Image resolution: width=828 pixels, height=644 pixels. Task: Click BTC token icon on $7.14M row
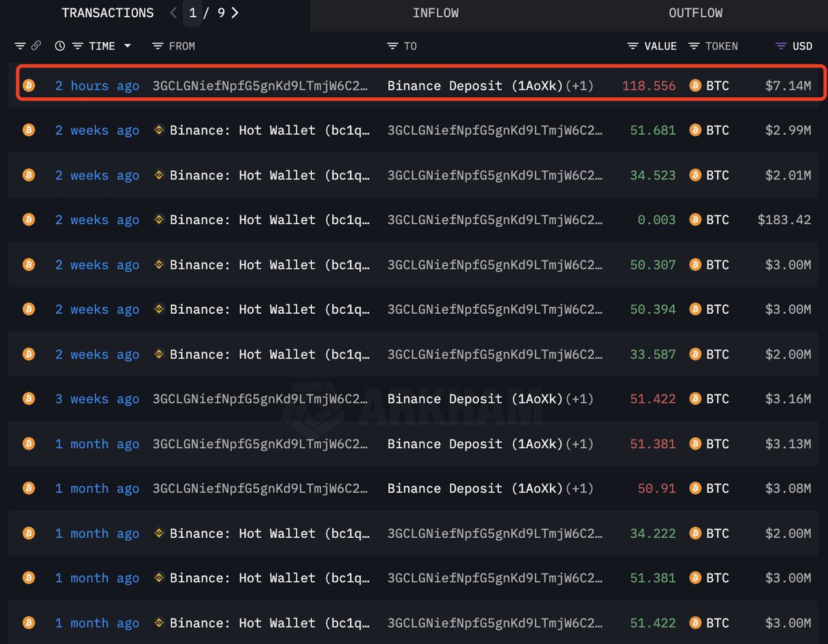(x=696, y=85)
